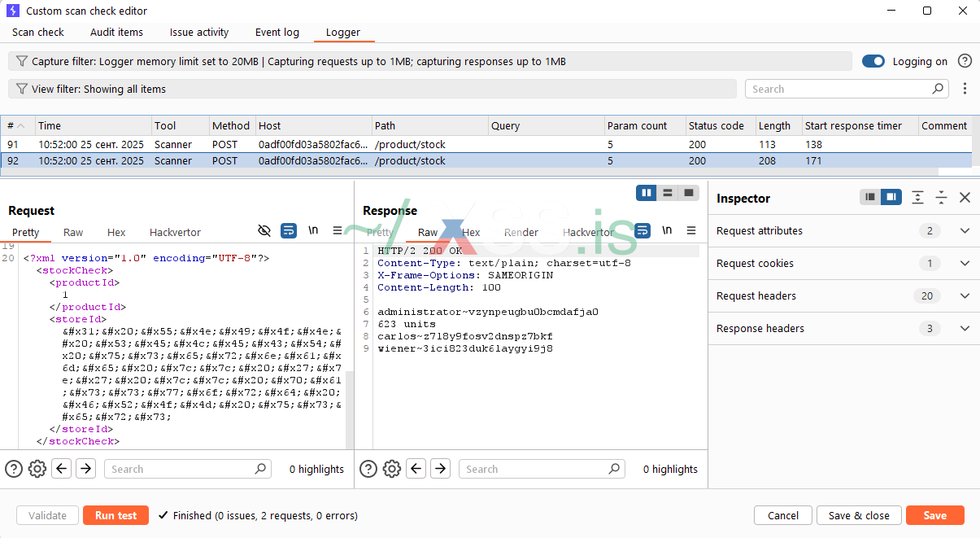Turn off the Logging on switch
This screenshot has height=538, width=980.
tap(873, 61)
